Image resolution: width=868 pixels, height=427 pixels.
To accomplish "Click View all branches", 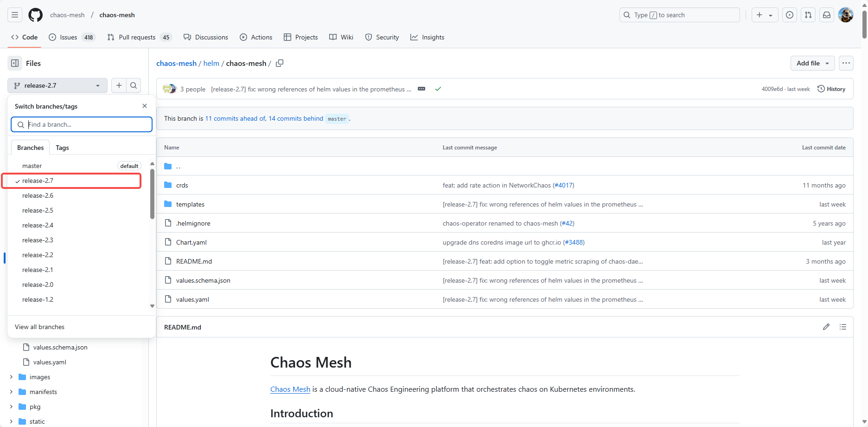I will click(39, 327).
